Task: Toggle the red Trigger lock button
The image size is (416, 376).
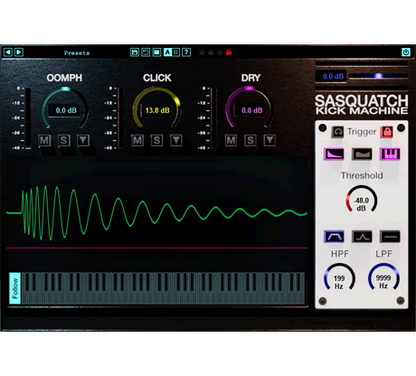Action: (x=387, y=132)
